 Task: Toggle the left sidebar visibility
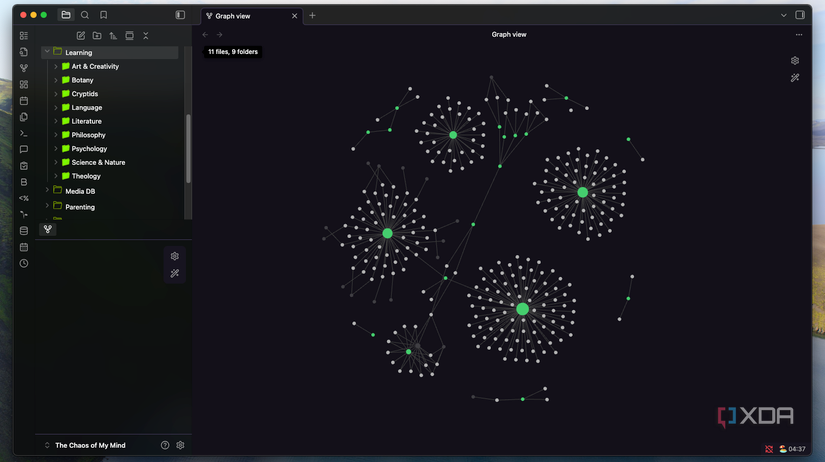tap(180, 15)
